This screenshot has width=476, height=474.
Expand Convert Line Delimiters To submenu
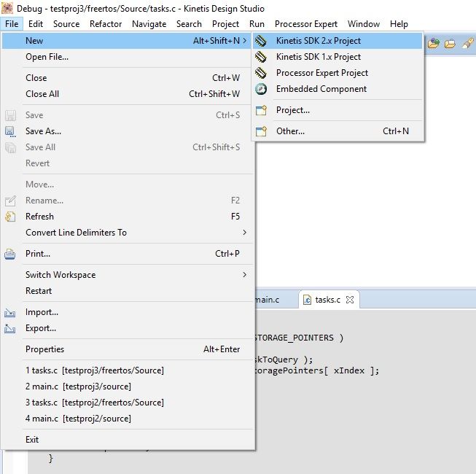click(245, 233)
